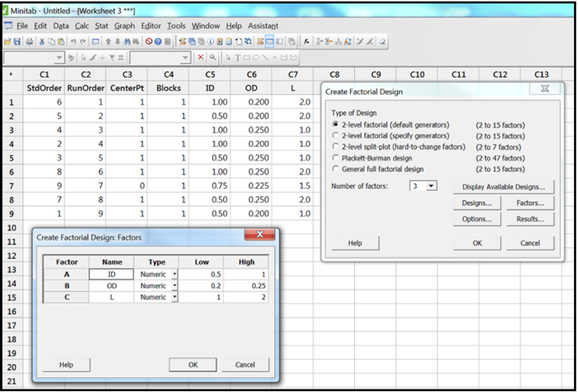Click the Redo arrow icon
578x392 pixels.
(x=83, y=41)
